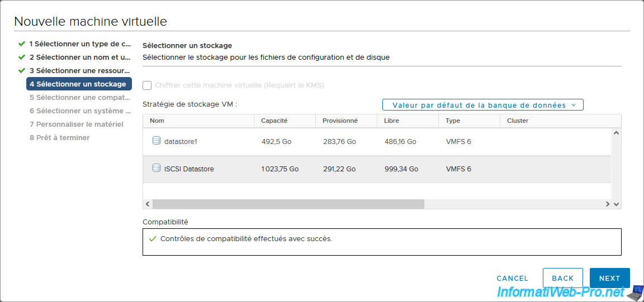
Task: Click the green checkmark beside step 1
Action: pyautogui.click(x=22, y=44)
